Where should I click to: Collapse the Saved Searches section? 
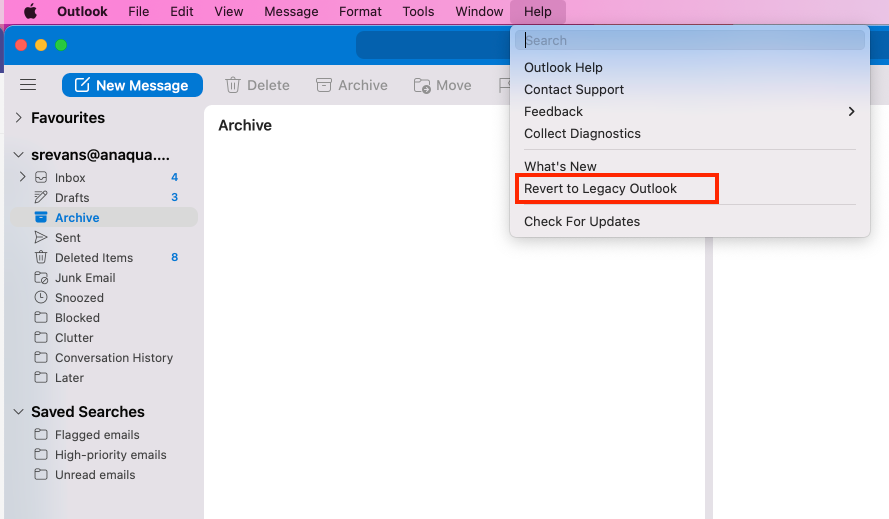19,412
